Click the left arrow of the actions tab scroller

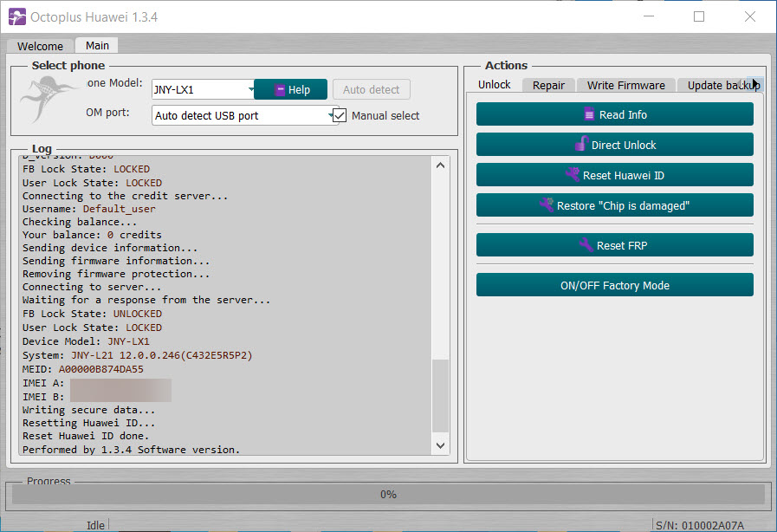[x=741, y=84]
